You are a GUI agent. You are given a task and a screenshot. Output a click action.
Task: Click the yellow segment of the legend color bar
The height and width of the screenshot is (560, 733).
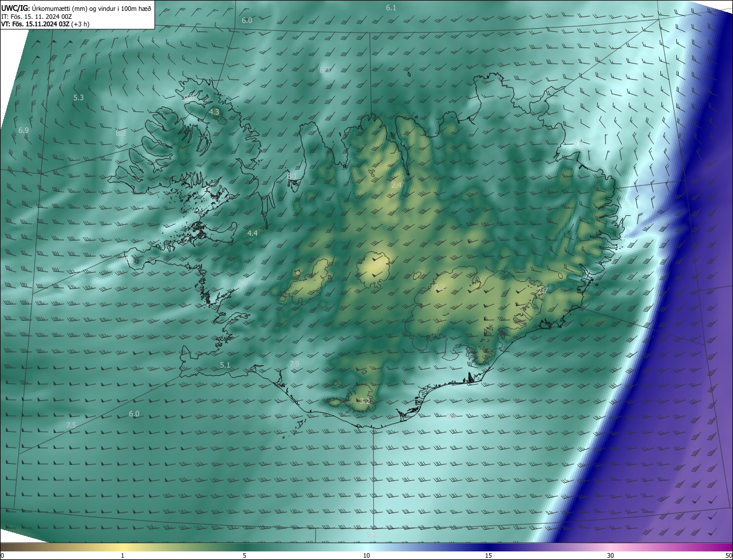pos(123,547)
